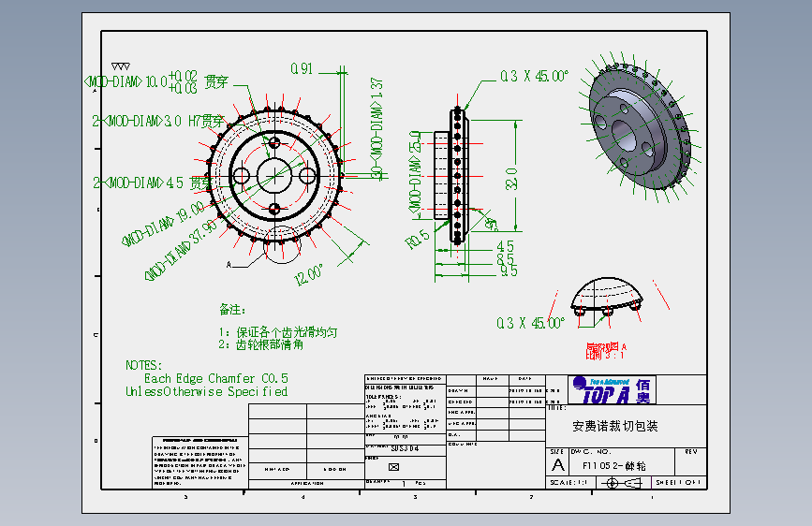
Task: Select the vertical <MOD-DIAM>25.0 dimension
Action: pos(415,172)
